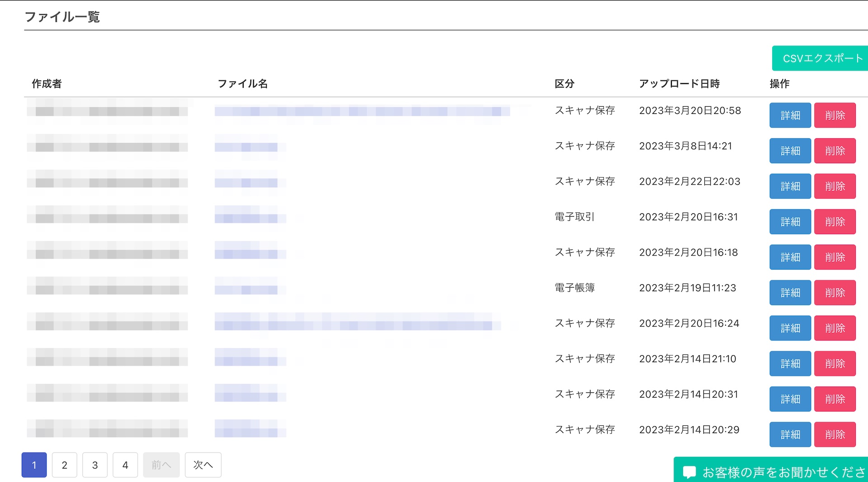Click 削除 for the 2023年2月22日22:03 file
Image resolution: width=868 pixels, height=482 pixels.
click(x=835, y=186)
